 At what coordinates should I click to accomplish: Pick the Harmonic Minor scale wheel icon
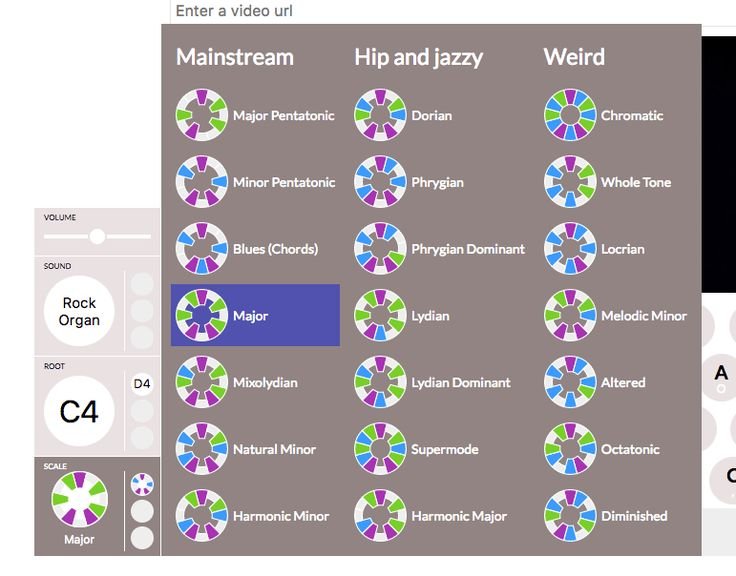(202, 515)
